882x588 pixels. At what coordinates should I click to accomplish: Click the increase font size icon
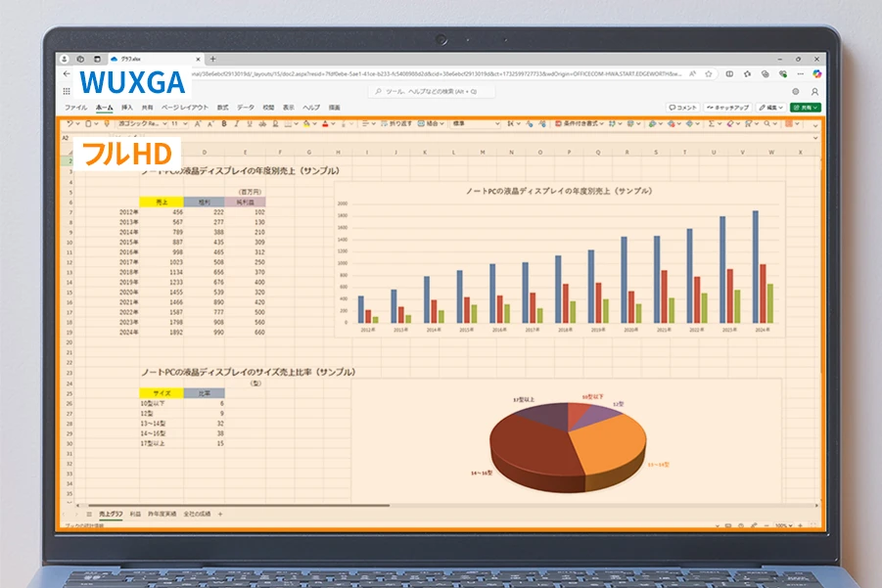click(x=198, y=124)
